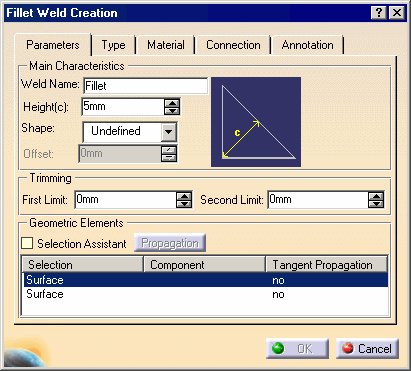This screenshot has width=411, height=371.
Task: Increase Second Limit with up arrow
Action: coord(376,196)
